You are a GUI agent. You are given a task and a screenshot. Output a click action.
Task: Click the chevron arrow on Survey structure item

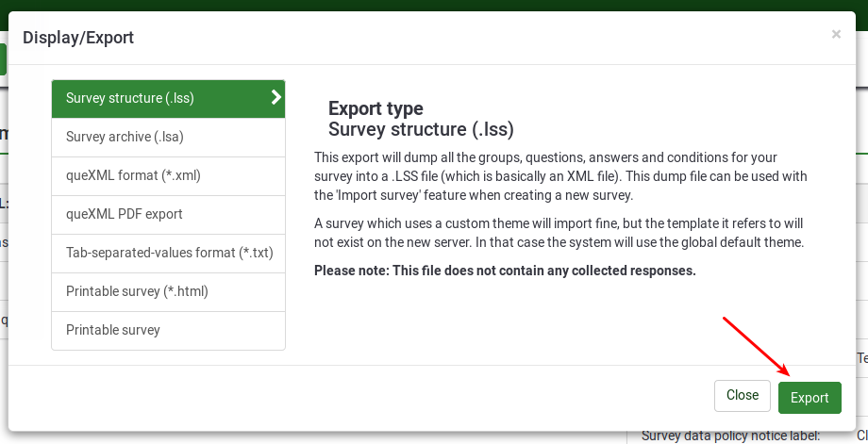(275, 97)
